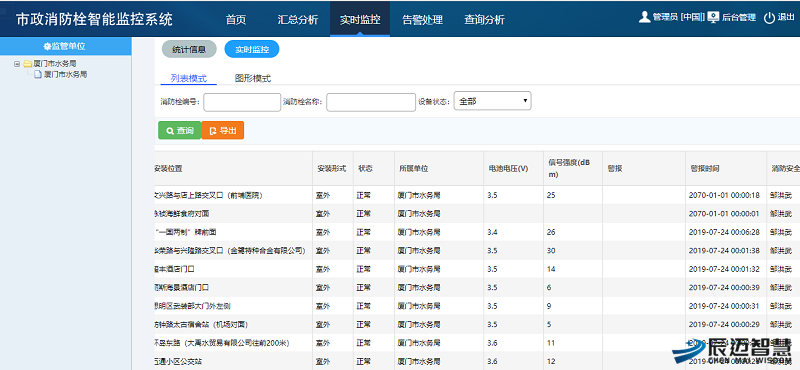Click the gear icon beside 监管单位
This screenshot has width=800, height=370.
pos(47,46)
